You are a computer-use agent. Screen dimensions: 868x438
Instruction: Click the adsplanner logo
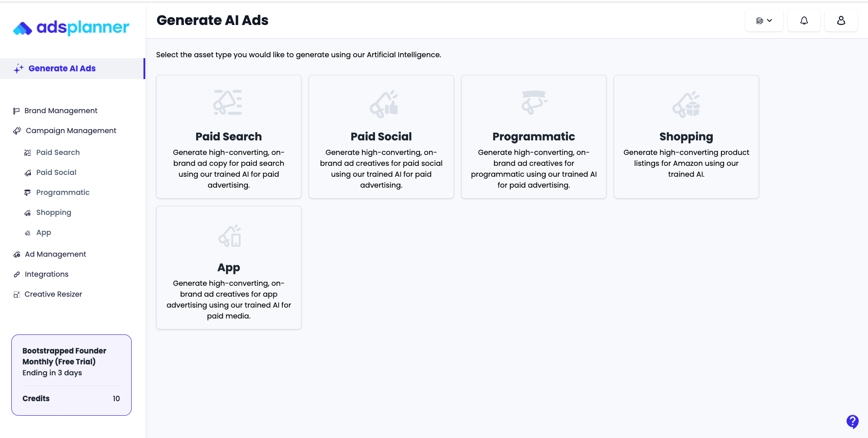(71, 28)
